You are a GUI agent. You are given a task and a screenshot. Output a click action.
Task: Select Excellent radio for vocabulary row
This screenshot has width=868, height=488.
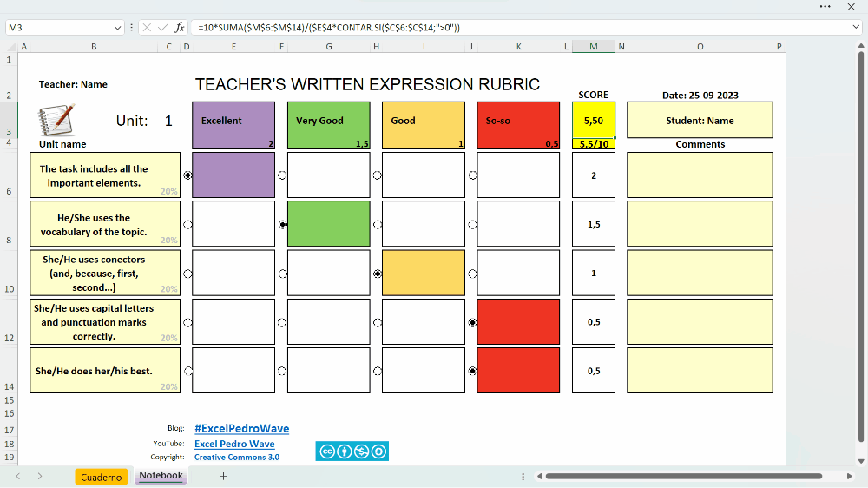coord(187,224)
